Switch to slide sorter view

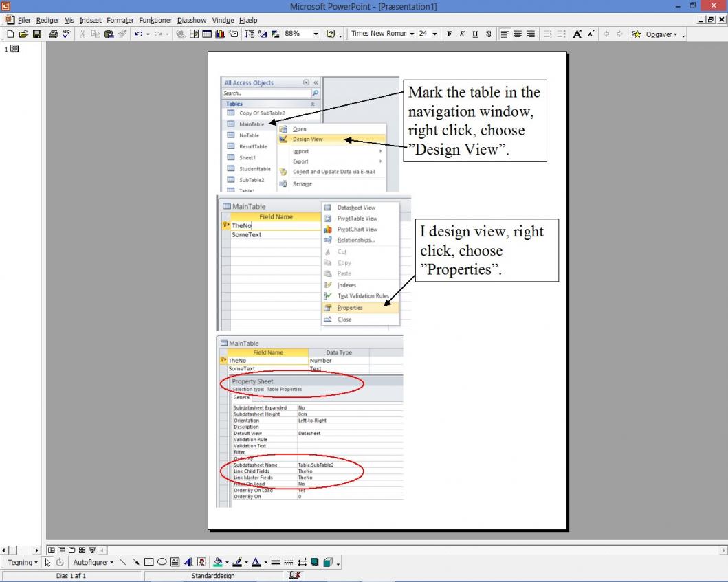(x=82, y=550)
